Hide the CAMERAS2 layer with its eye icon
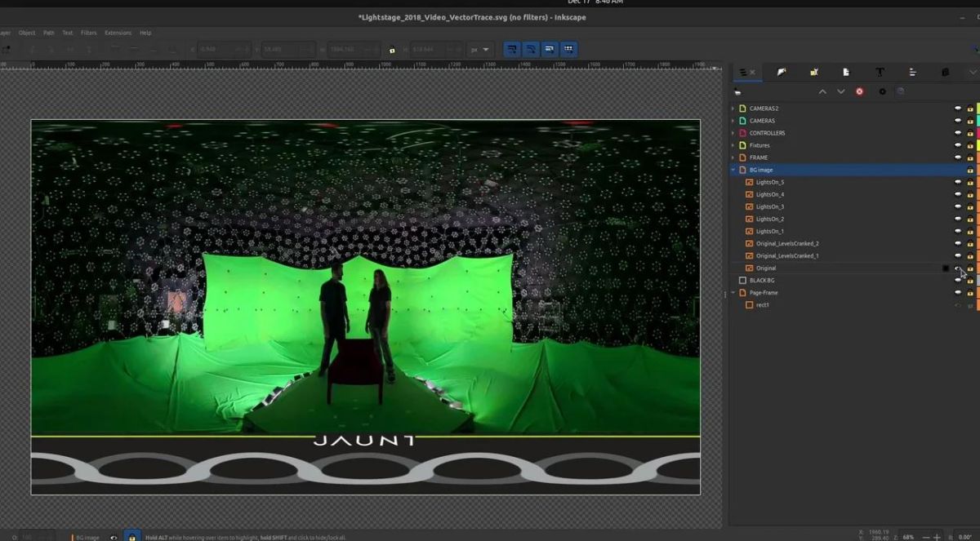Viewport: 980px width, 541px height. pyautogui.click(x=958, y=109)
